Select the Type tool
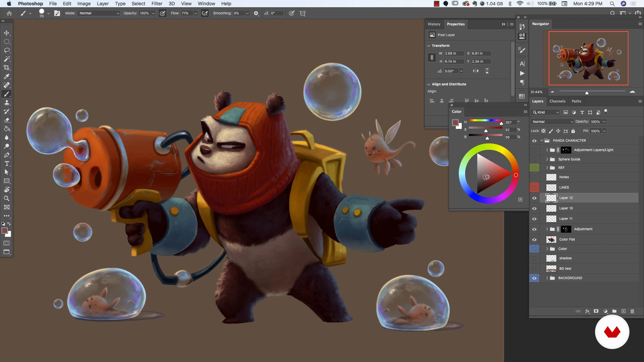Viewport: 644px width, 362px height. (7, 164)
